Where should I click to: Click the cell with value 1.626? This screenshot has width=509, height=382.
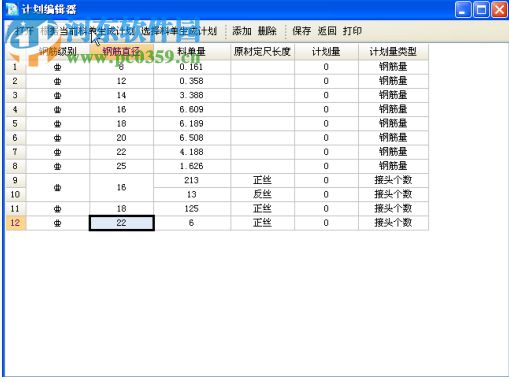point(192,166)
